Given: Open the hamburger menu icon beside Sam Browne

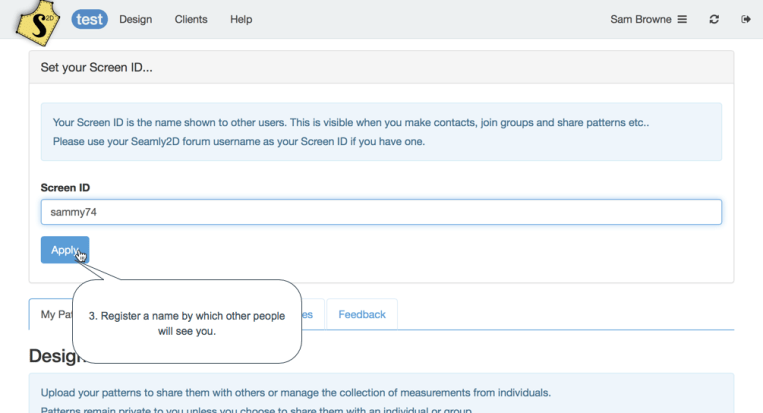Looking at the screenshot, I should 682,19.
